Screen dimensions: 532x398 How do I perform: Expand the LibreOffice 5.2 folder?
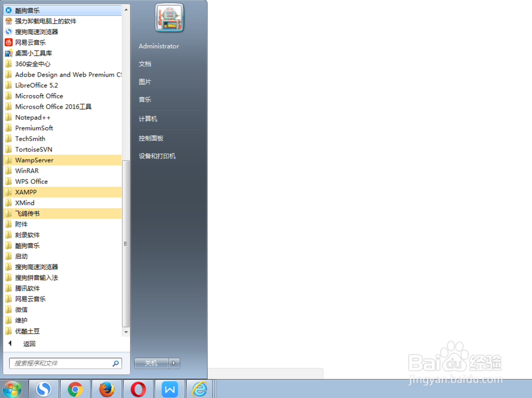point(62,85)
